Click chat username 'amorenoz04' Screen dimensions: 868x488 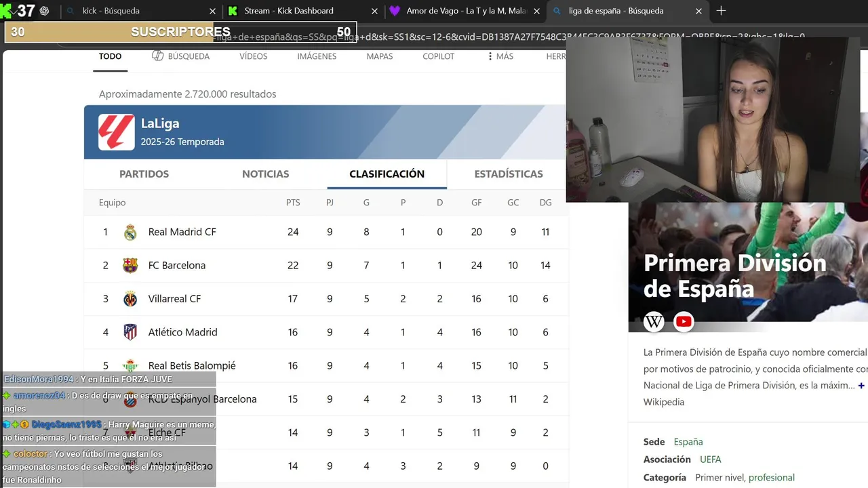[39, 396]
